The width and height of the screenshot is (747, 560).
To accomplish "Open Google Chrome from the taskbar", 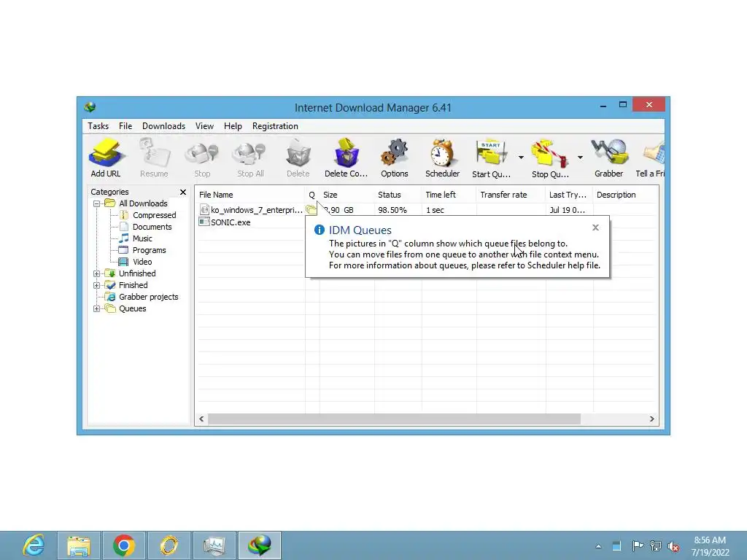I will [124, 545].
